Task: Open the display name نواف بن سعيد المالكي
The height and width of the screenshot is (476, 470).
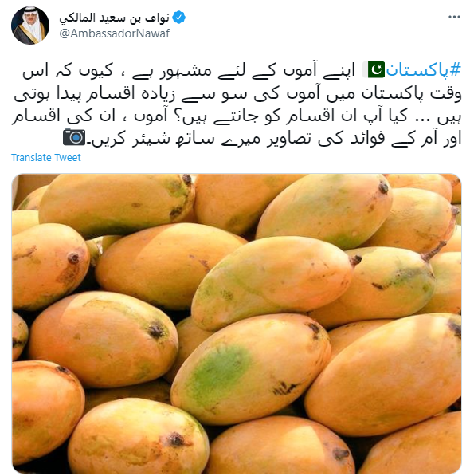Action: (115, 18)
